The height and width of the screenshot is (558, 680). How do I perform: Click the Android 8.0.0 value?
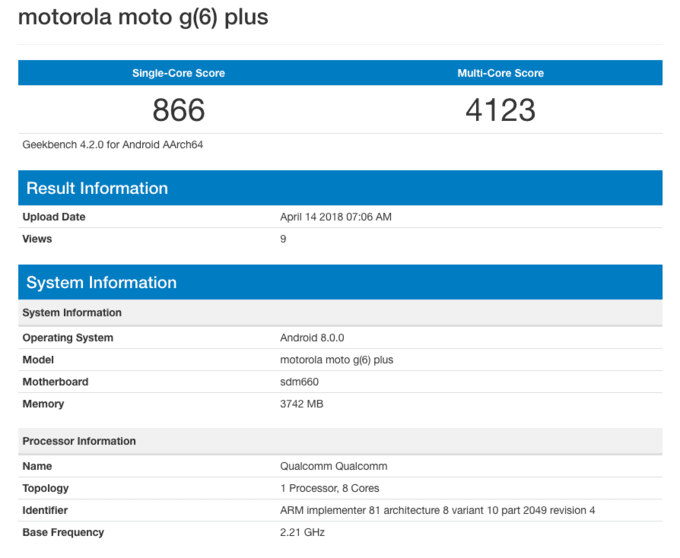[x=312, y=338]
